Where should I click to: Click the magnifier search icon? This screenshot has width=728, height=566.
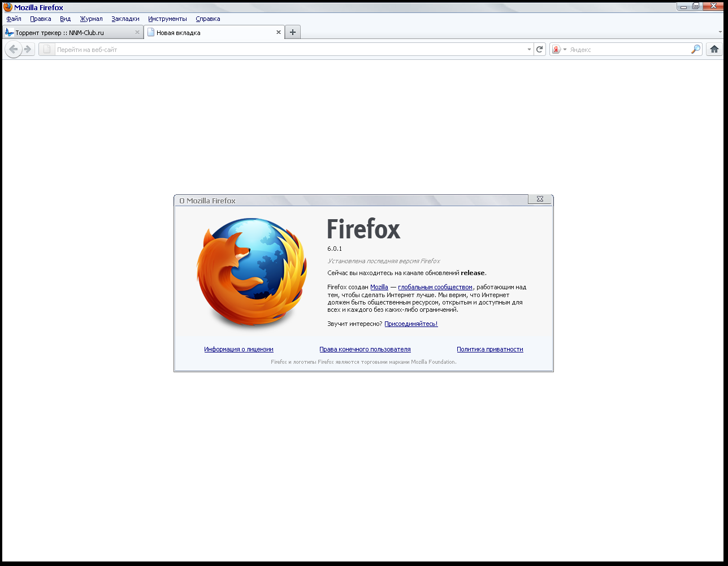click(696, 49)
